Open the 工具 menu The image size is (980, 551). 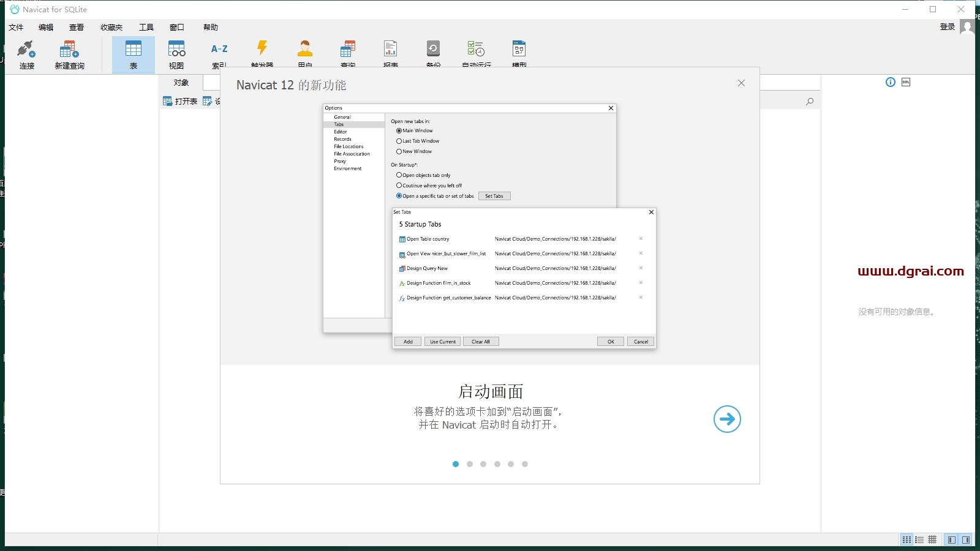(x=146, y=27)
